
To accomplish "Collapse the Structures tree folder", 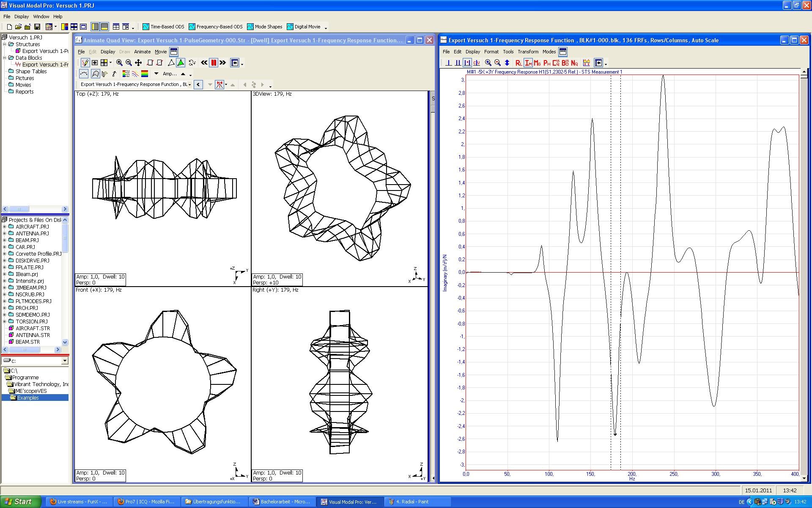I will [x=5, y=44].
